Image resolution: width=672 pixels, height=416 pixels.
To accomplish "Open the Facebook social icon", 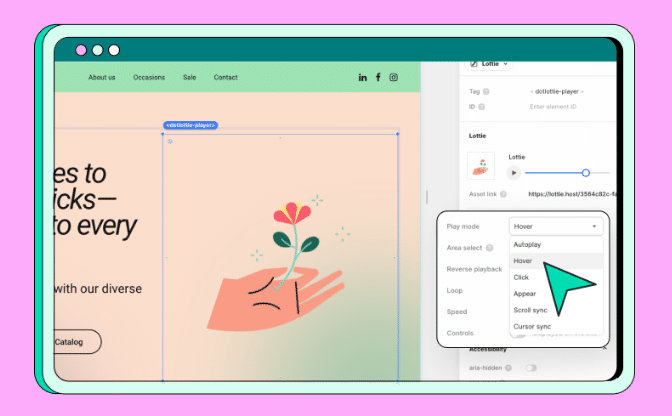I will click(x=378, y=77).
